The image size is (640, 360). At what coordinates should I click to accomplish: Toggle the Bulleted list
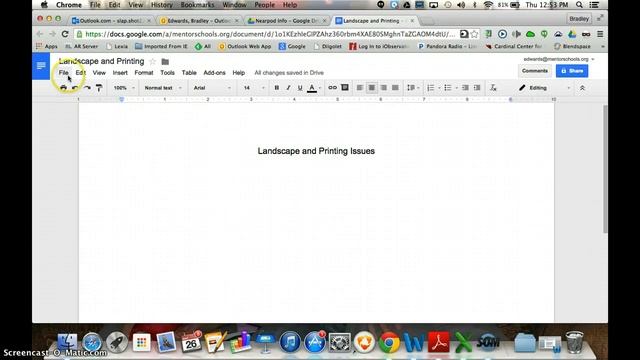tap(448, 88)
